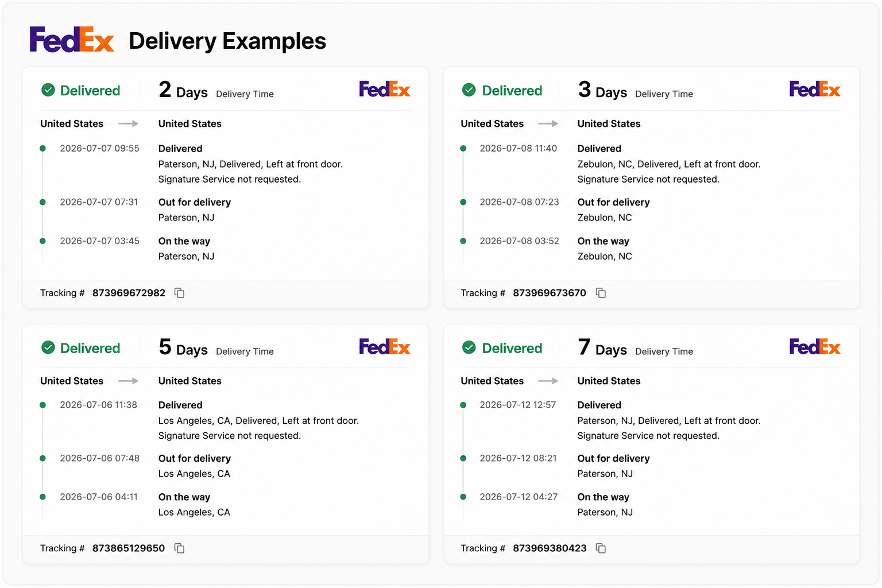Copy tracking number 873969673670

[601, 293]
